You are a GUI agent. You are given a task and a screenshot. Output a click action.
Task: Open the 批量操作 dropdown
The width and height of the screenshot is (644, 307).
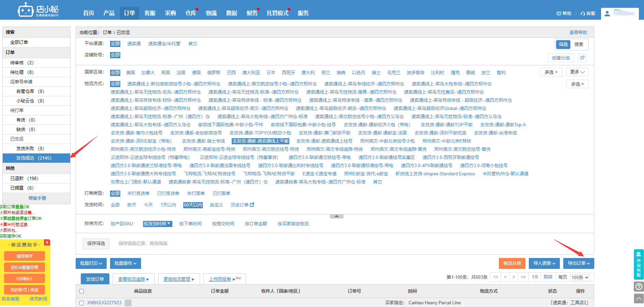click(x=125, y=263)
